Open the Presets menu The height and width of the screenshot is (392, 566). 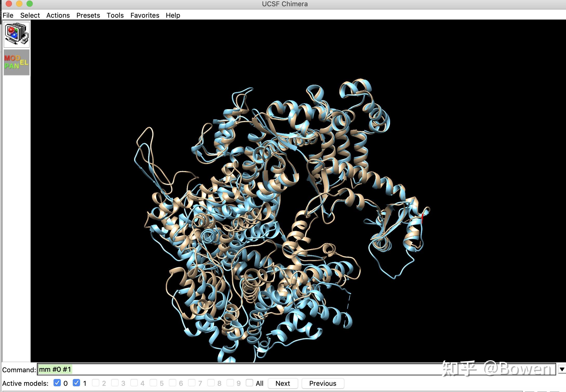[88, 15]
